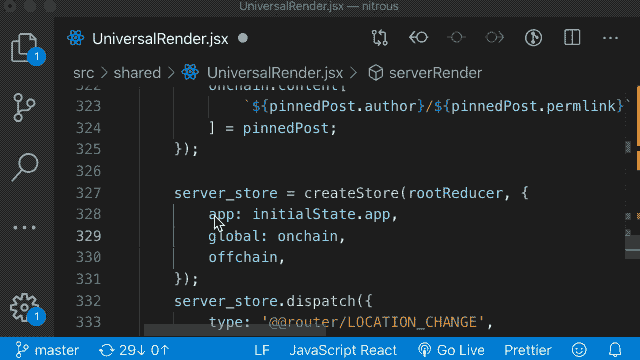Change end of line sequence LF
This screenshot has height=360, width=640.
coord(262,350)
